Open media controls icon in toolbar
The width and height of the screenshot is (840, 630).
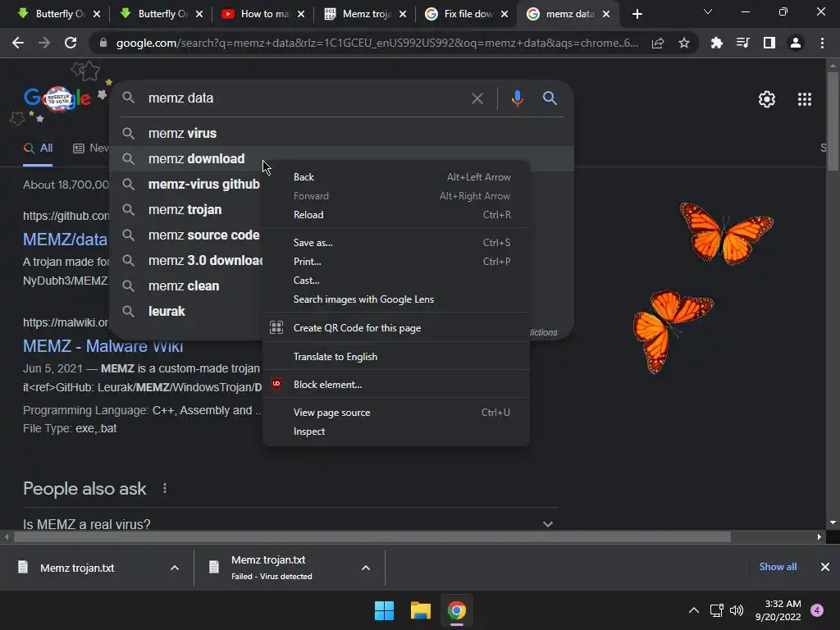point(742,43)
